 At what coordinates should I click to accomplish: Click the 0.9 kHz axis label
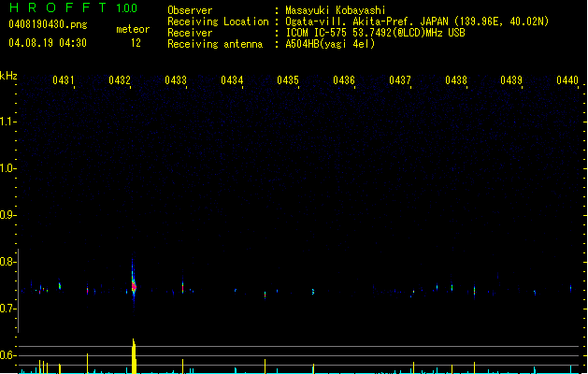7,215
